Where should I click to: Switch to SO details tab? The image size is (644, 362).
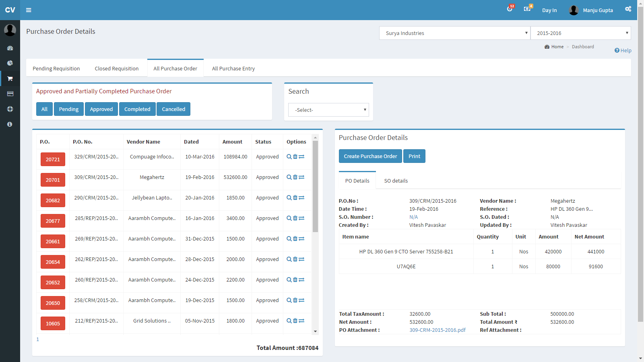(396, 181)
